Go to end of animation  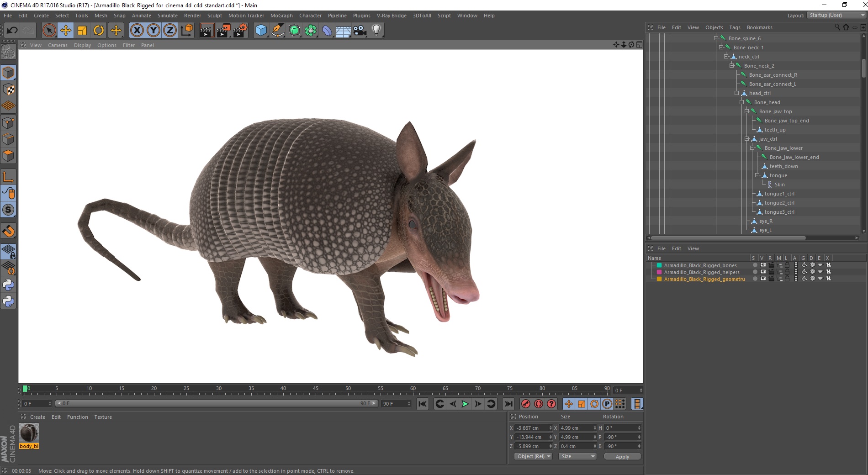(x=508, y=404)
